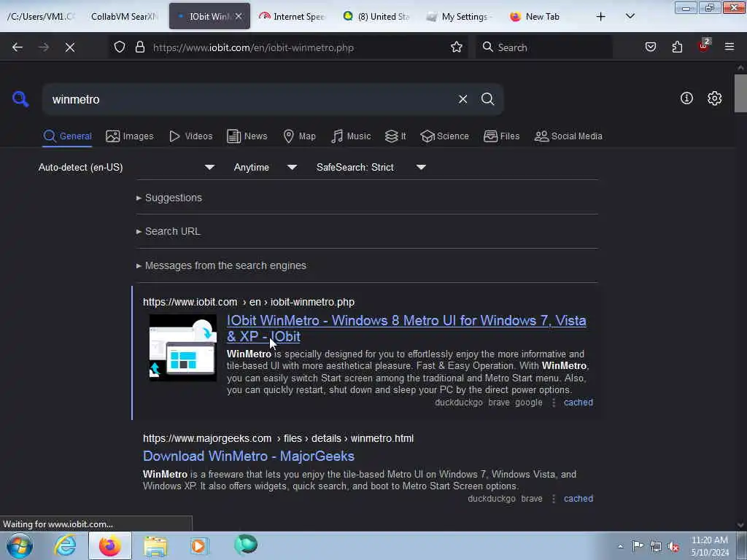The image size is (747, 560).
Task: Open the Anytime time range dropdown
Action: (x=266, y=167)
